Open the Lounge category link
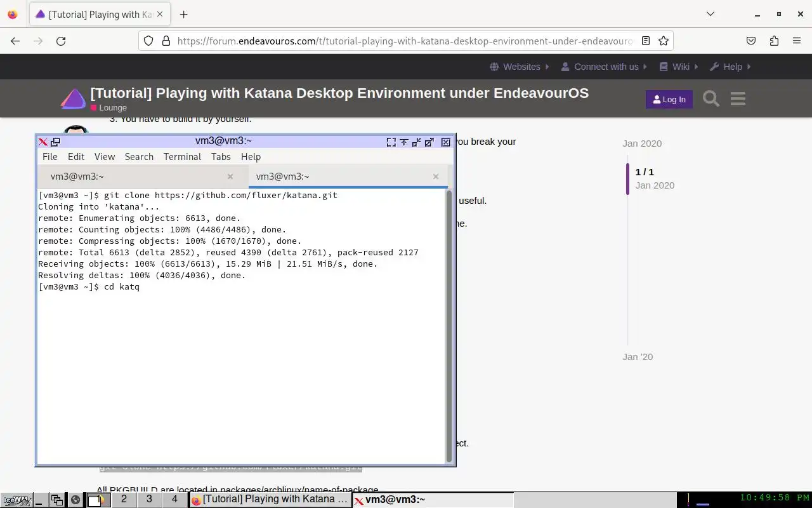 (108, 108)
